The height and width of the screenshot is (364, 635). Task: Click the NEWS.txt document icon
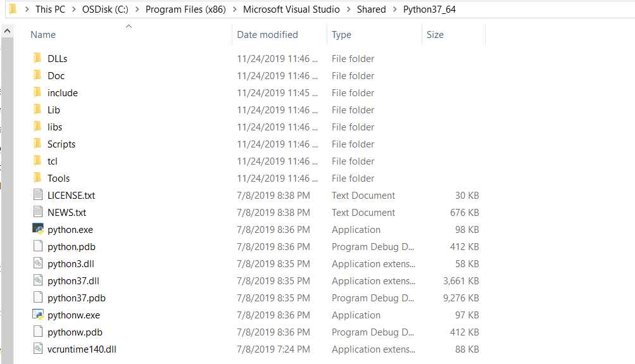(x=37, y=212)
